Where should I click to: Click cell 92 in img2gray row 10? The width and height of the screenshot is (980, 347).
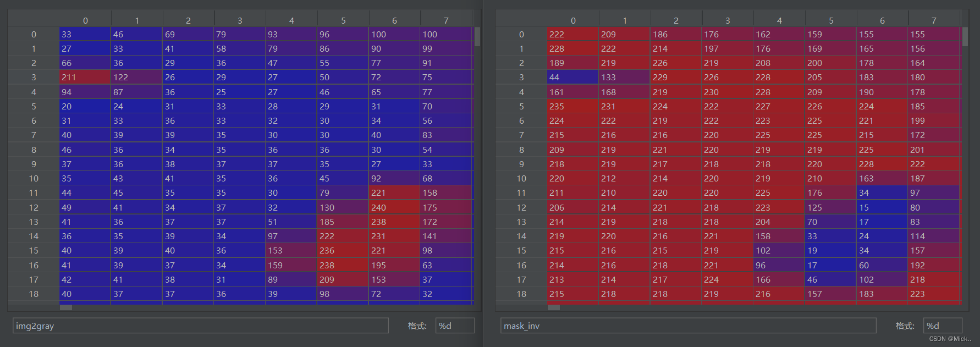point(394,179)
